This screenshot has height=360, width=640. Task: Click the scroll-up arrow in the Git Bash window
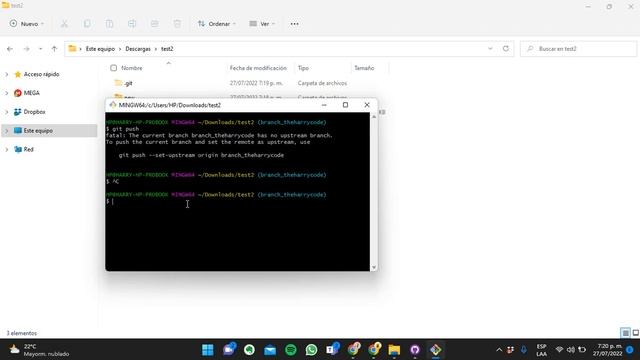pyautogui.click(x=373, y=117)
